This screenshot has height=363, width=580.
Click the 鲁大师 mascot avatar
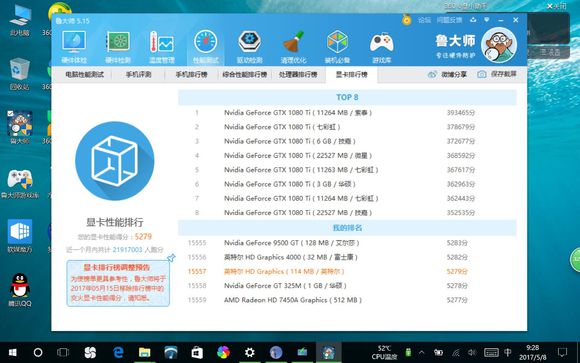(x=499, y=45)
